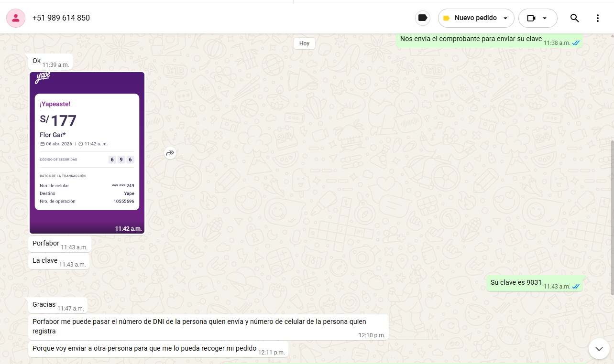This screenshot has width=614, height=364.
Task: Jump to latest messages with down chevron
Action: [599, 349]
